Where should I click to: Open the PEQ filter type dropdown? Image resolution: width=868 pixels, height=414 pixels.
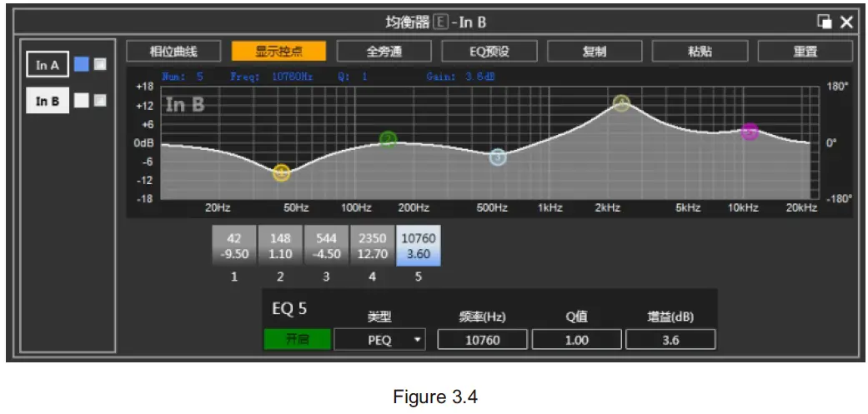pyautogui.click(x=379, y=339)
